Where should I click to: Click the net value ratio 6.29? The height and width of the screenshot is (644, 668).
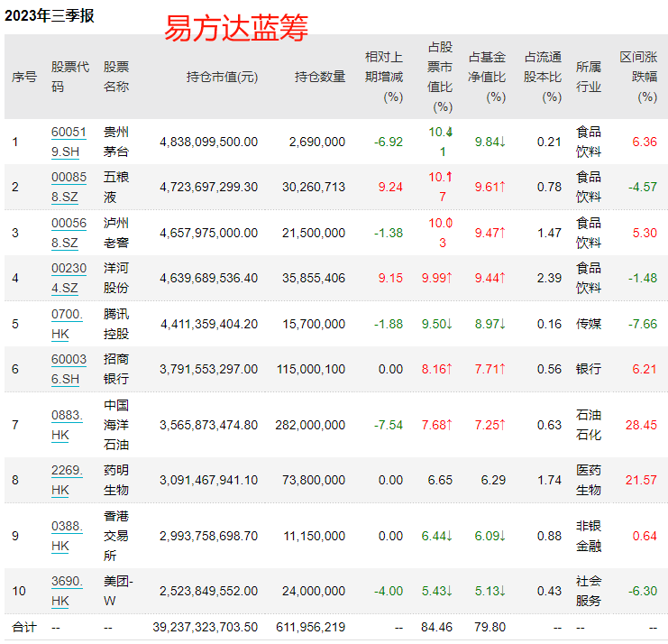coord(493,481)
